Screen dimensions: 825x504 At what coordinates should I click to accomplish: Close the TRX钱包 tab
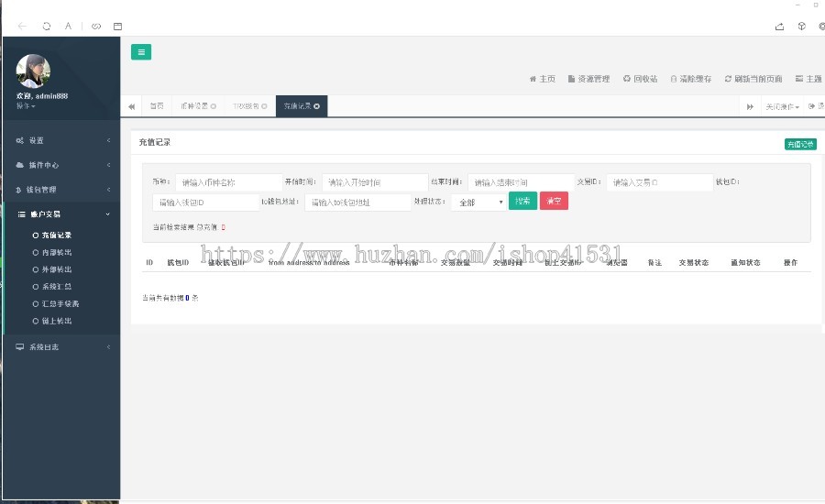tap(264, 106)
